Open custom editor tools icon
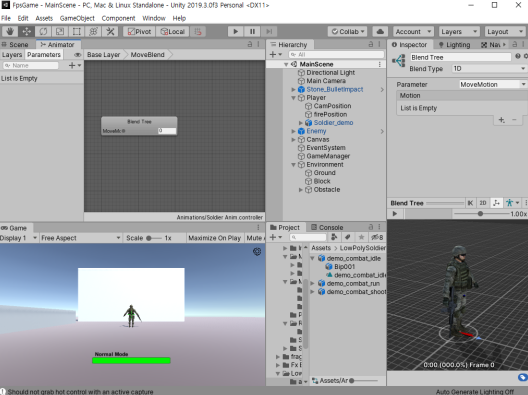The width and height of the screenshot is (528, 395). 110,32
